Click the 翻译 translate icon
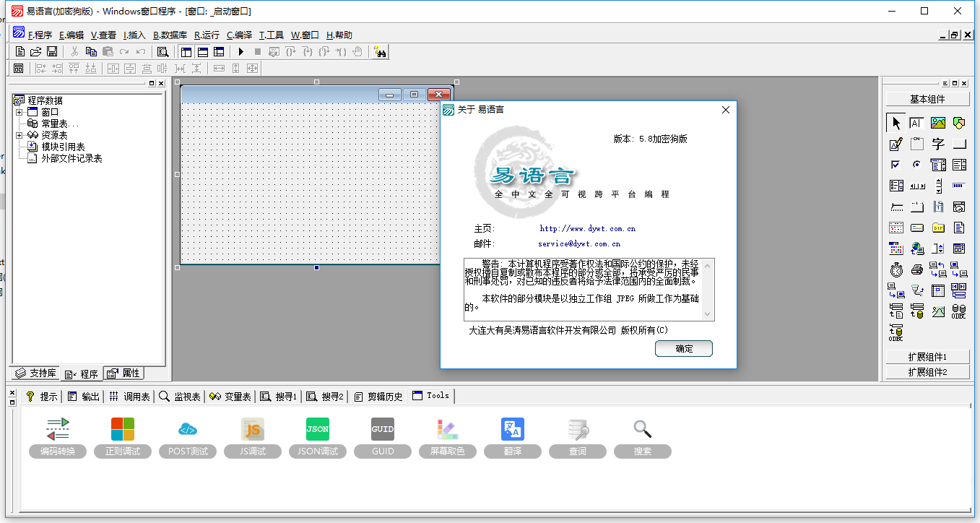 coord(512,429)
